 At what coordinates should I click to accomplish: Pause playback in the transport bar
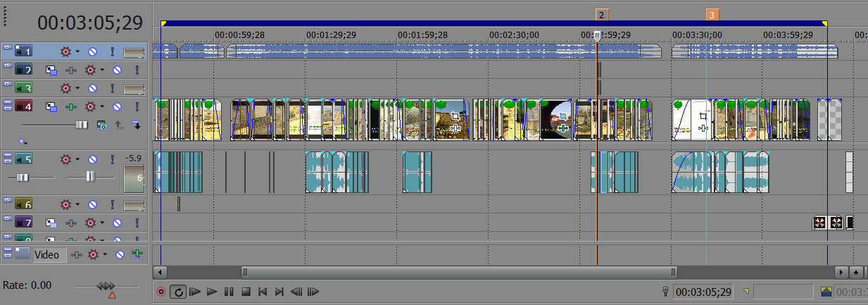(x=229, y=292)
